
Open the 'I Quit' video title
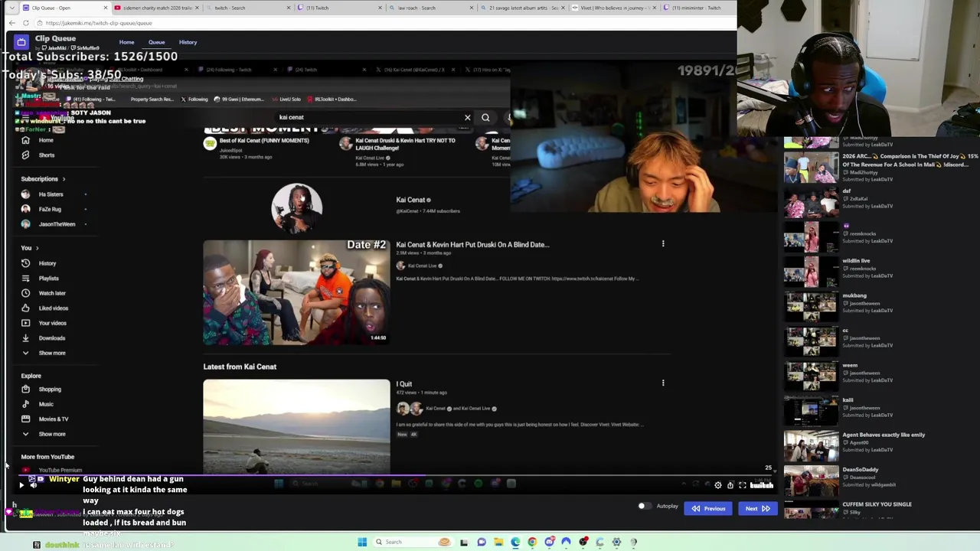click(x=404, y=384)
